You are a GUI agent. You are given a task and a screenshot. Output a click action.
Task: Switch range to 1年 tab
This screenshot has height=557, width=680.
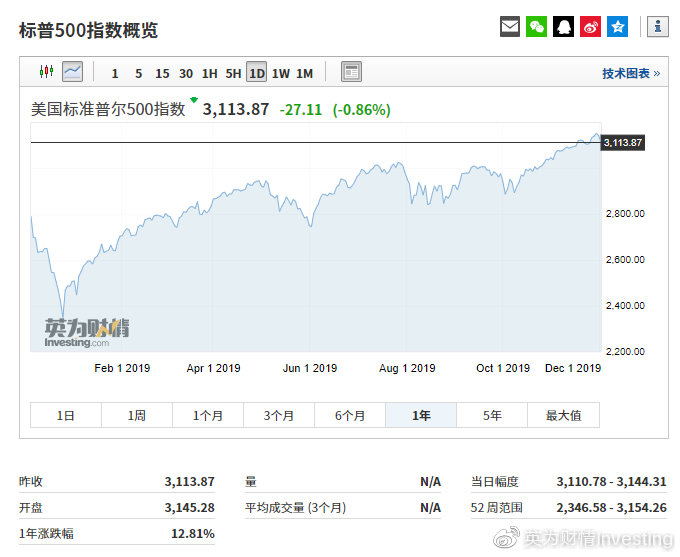tap(421, 415)
